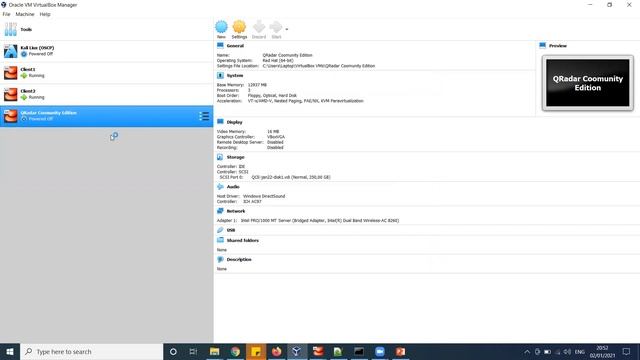
Task: Select the Tools entry icon
Action: pos(11,29)
